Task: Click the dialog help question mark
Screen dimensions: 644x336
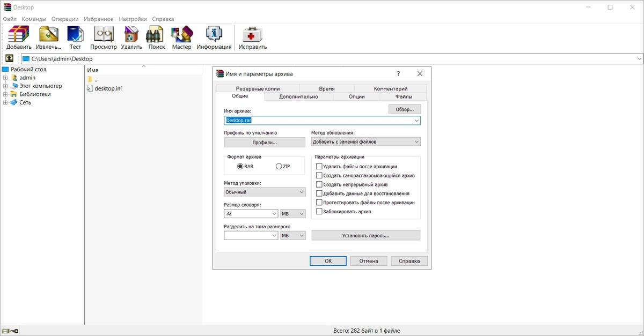Action: pyautogui.click(x=398, y=73)
